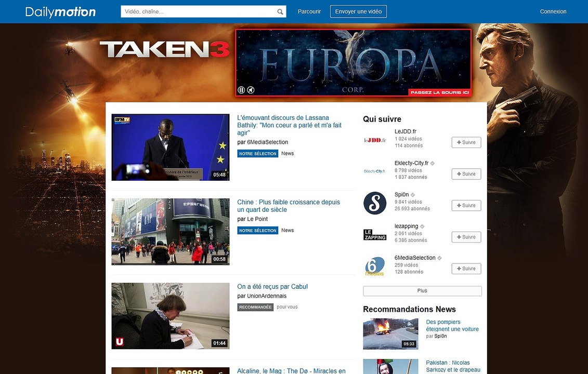
Task: Open Spi0n author under pompiers video
Action: [441, 337]
